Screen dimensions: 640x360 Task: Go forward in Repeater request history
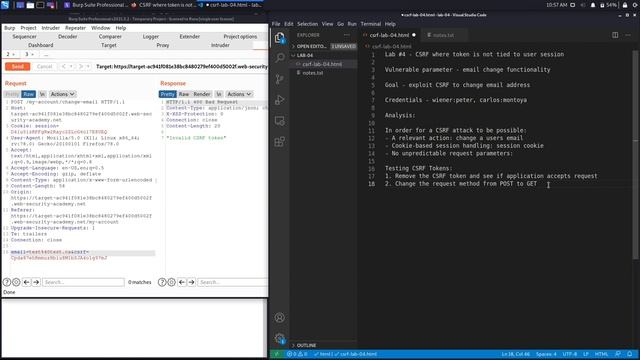[81, 66]
